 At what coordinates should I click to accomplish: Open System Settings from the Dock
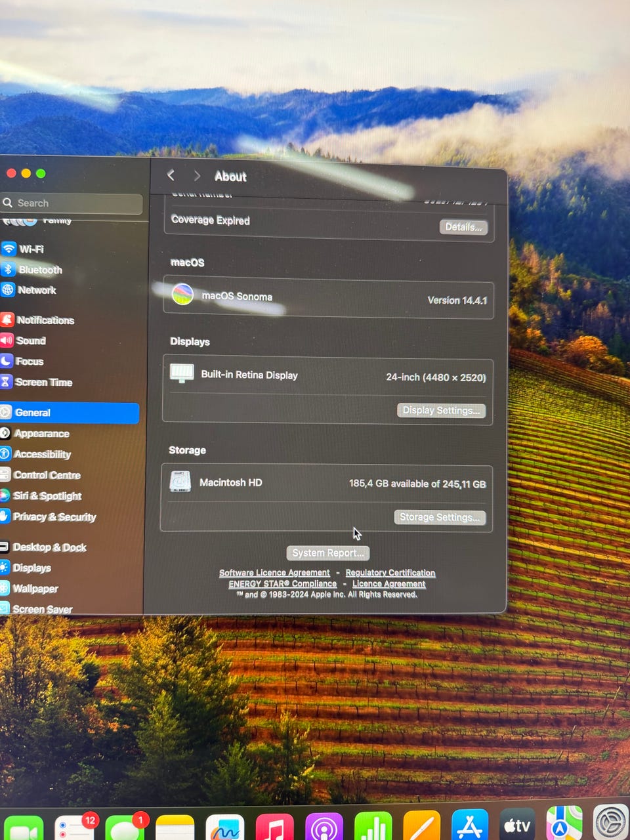[x=611, y=822]
